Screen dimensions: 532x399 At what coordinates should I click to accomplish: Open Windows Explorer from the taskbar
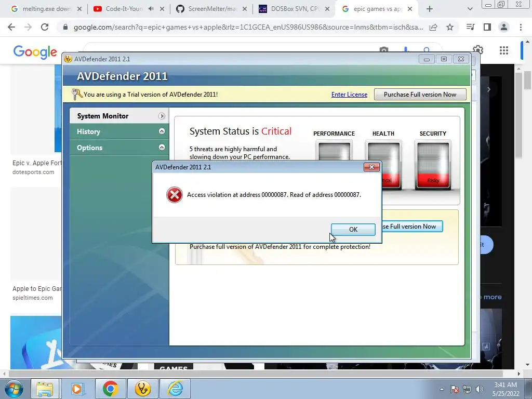[x=45, y=389]
